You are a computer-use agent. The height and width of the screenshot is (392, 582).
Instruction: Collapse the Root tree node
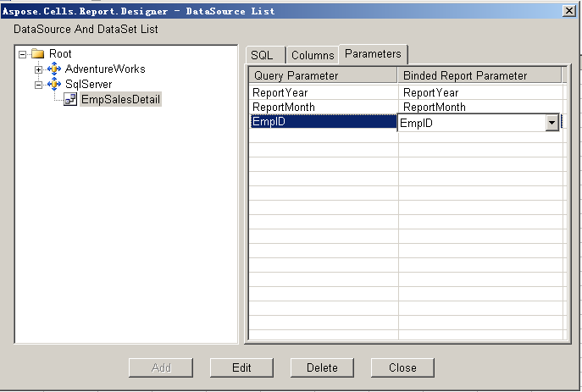click(x=23, y=54)
